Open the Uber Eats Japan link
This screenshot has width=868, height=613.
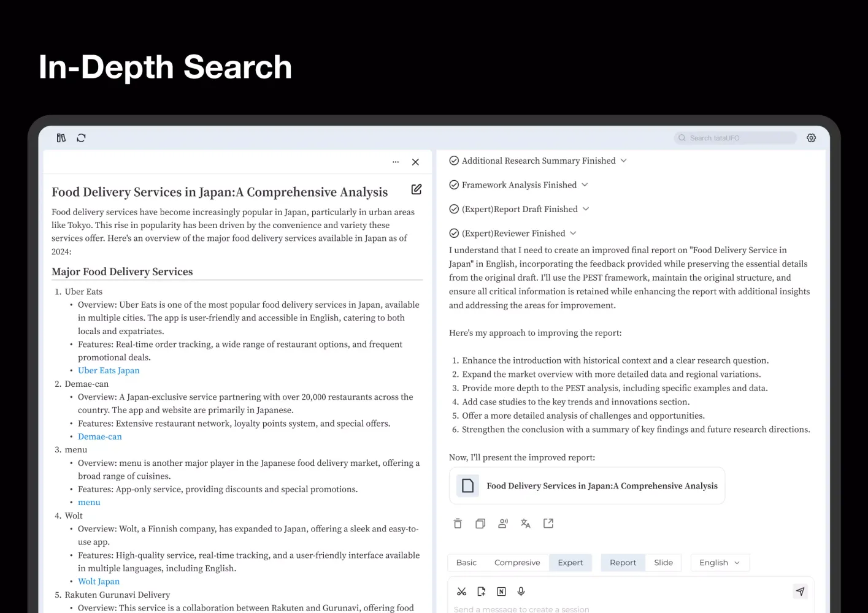point(109,370)
